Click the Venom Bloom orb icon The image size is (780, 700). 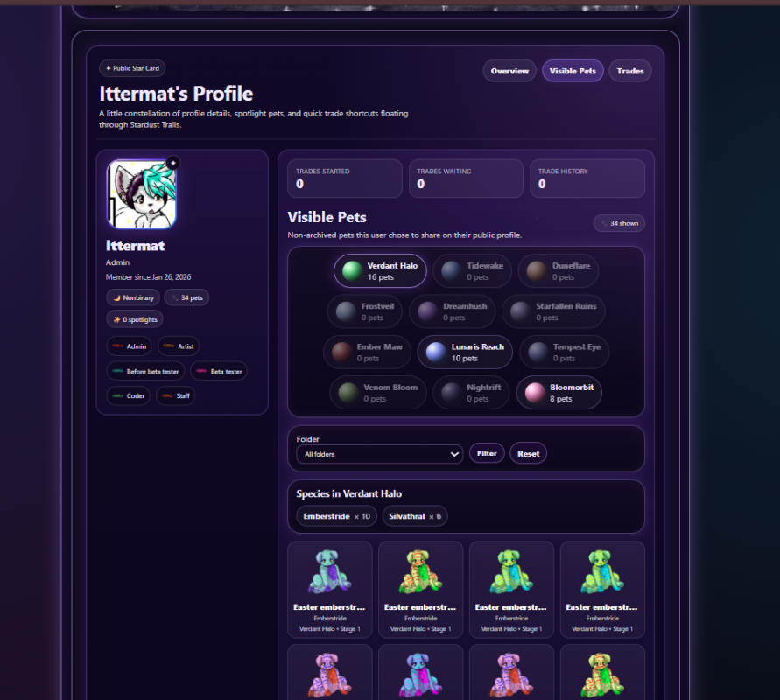348,393
